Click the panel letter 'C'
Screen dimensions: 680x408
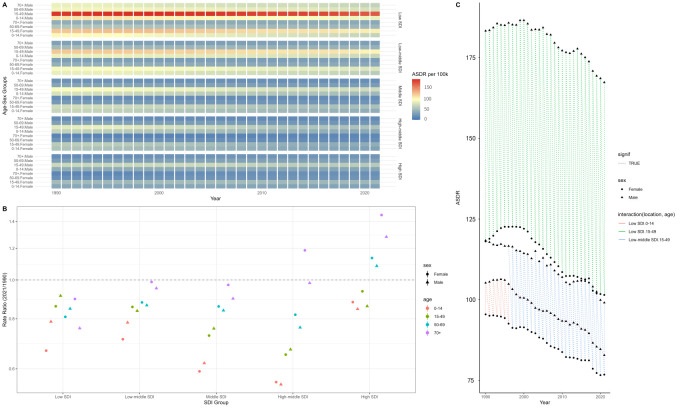(458, 4)
